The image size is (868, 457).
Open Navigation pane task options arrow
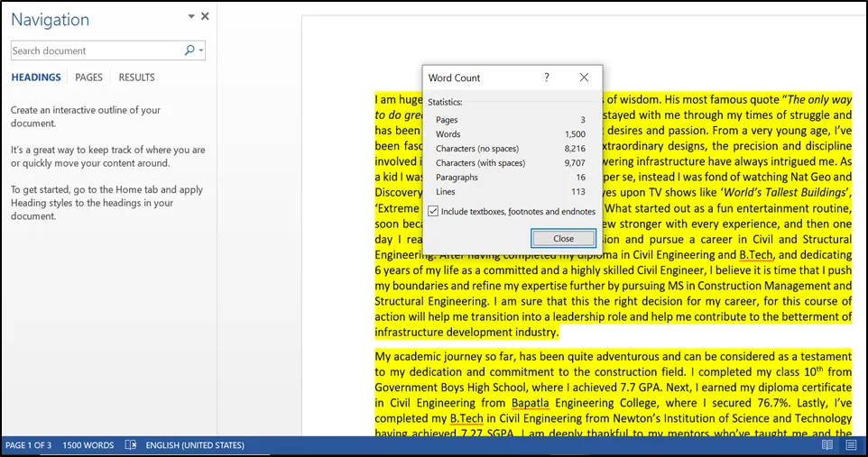191,16
